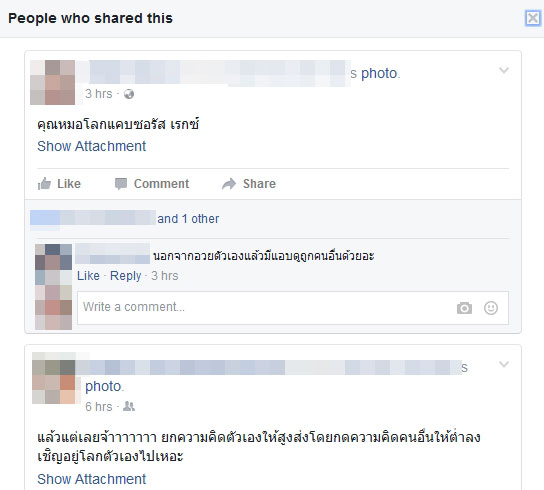Image resolution: width=544 pixels, height=490 pixels.
Task: Open the 'and 1 other' likes list
Action: click(x=188, y=219)
